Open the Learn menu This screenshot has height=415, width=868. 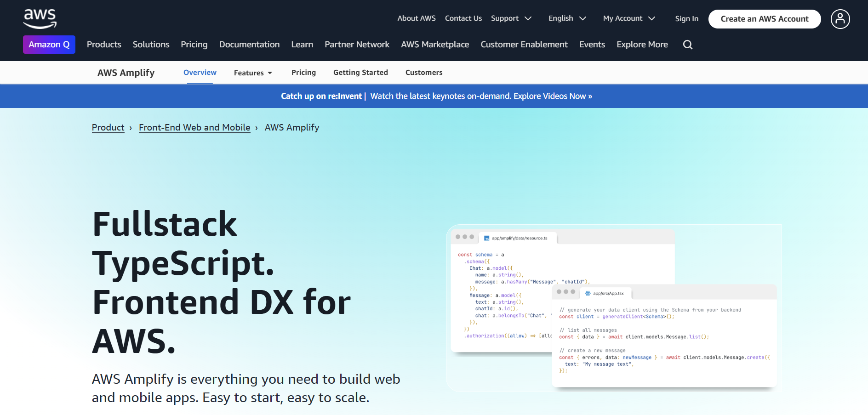[x=302, y=45]
